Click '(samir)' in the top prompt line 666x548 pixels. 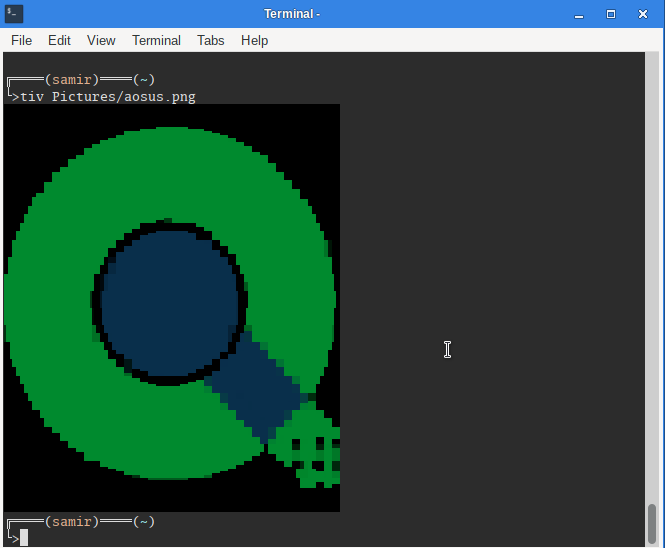click(x=72, y=79)
